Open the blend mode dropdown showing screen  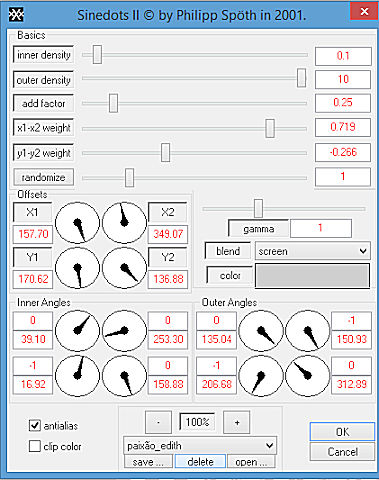[x=312, y=251]
